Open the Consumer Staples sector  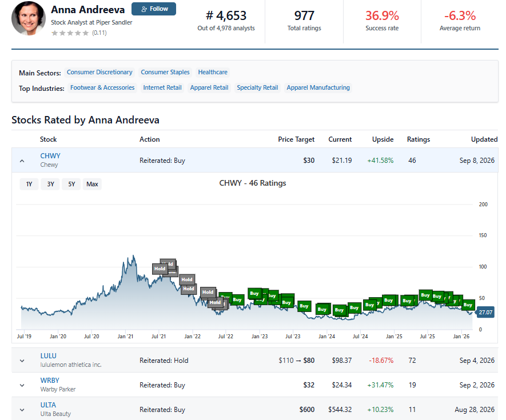165,72
